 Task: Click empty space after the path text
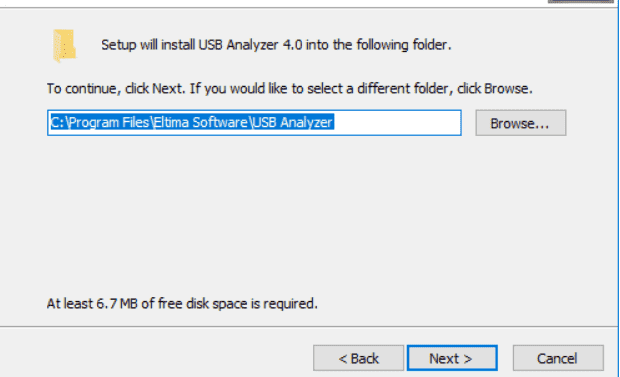395,123
